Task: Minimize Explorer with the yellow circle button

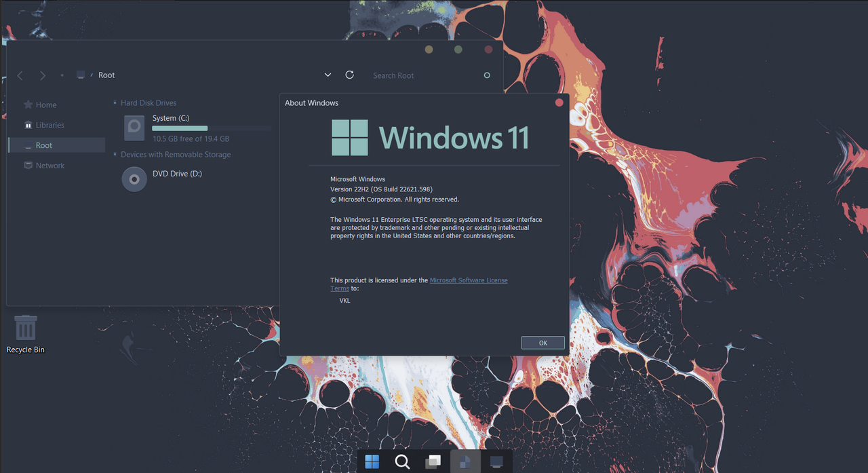Action: coord(429,49)
